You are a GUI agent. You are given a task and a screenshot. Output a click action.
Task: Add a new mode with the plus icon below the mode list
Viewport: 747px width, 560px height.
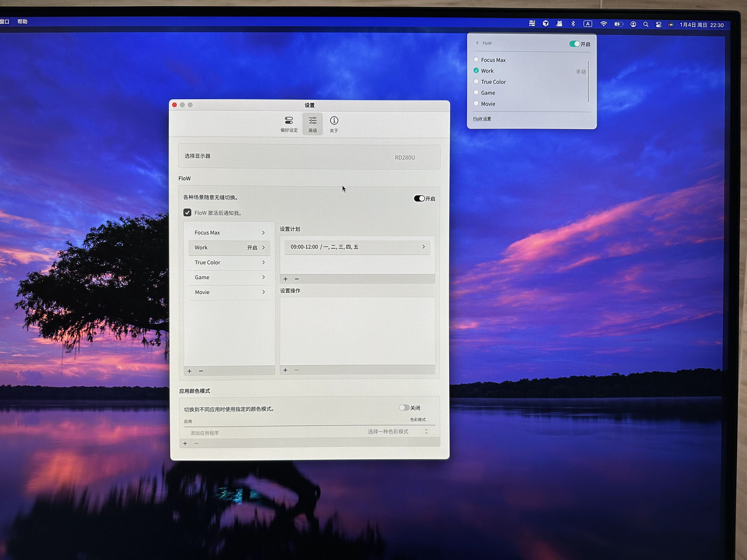[190, 371]
